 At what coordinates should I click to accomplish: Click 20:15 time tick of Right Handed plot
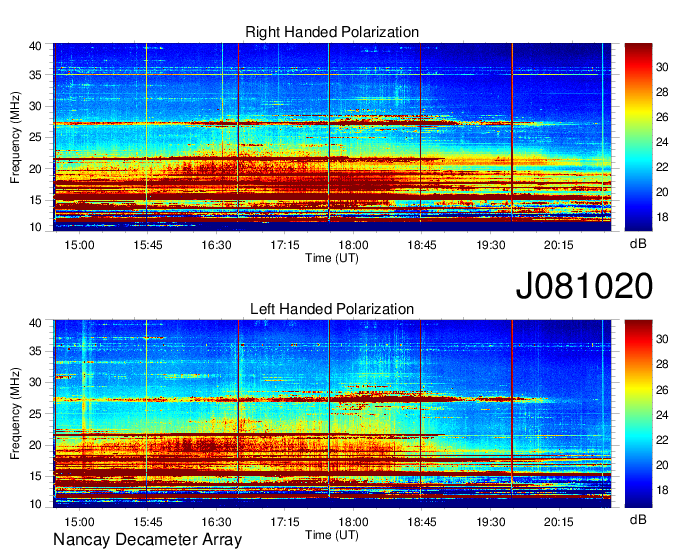(559, 245)
